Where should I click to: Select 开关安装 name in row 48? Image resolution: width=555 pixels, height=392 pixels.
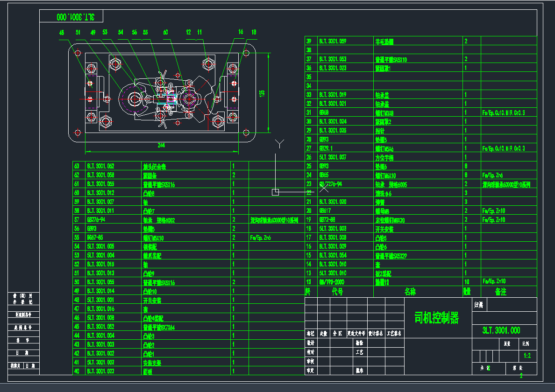coord(152,300)
